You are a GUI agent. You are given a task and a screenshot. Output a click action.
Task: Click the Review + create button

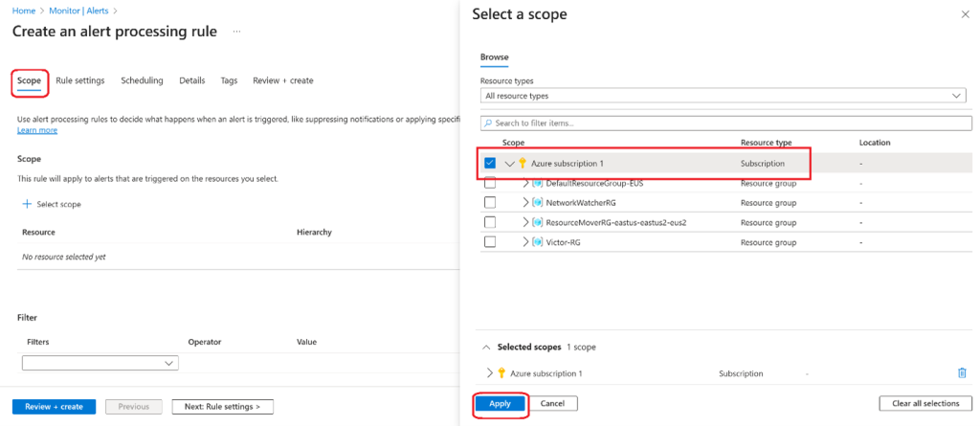coord(54,407)
